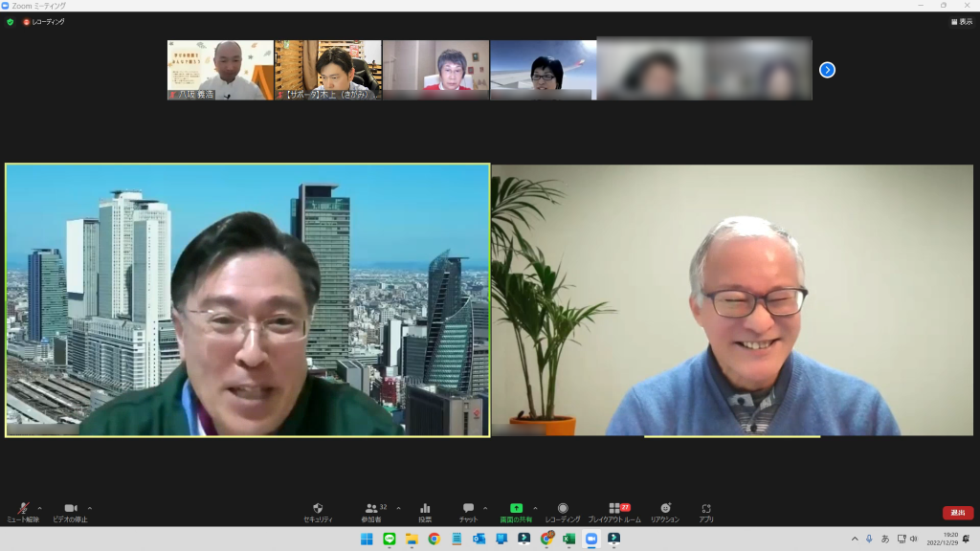Image resolution: width=980 pixels, height=551 pixels.
Task: Expand audio options arrow beside mute
Action: pyautogui.click(x=39, y=508)
